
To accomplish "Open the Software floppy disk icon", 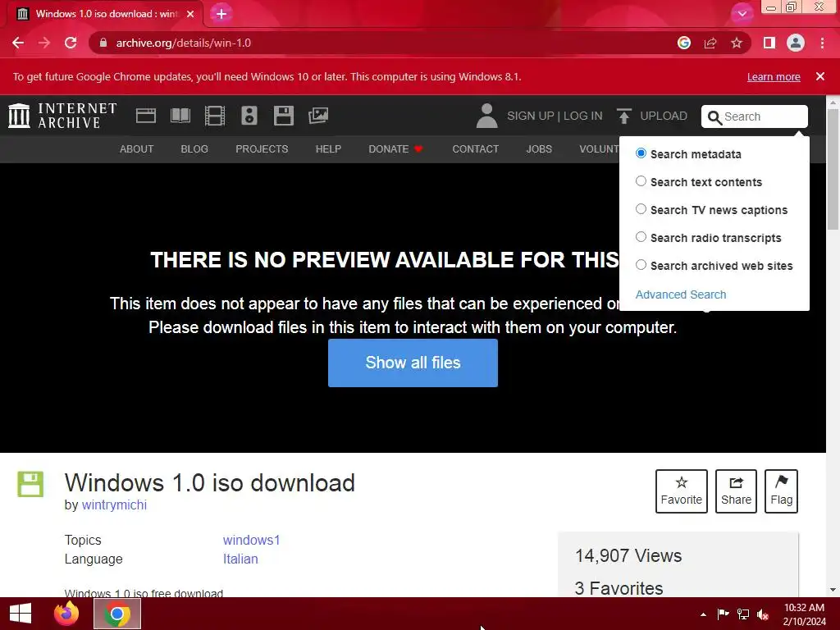I will point(283,116).
